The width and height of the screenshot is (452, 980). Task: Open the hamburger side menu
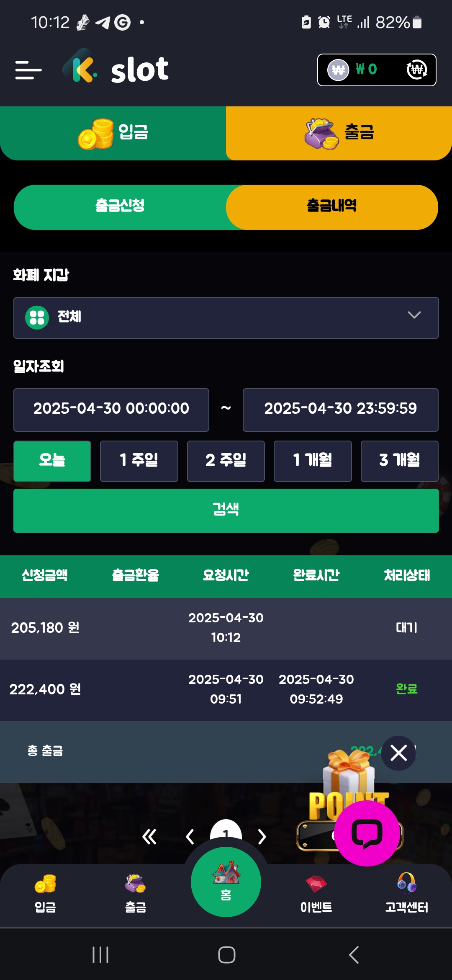coord(28,70)
